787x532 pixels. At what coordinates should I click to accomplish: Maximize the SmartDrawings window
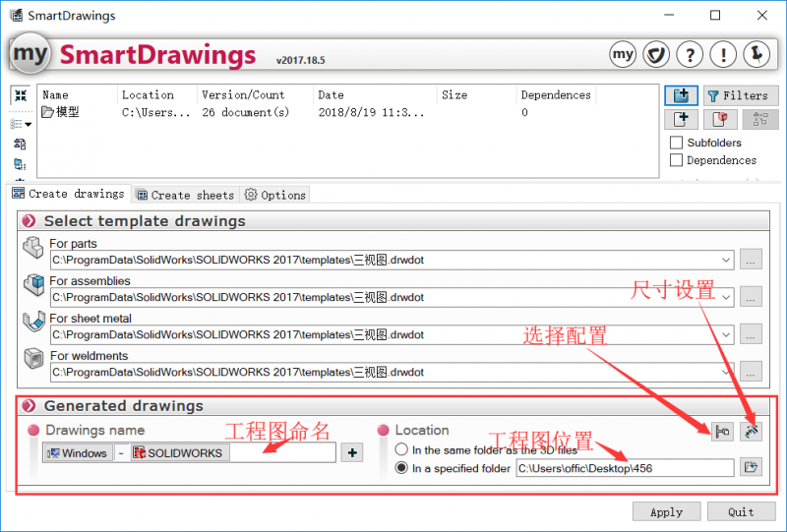pyautogui.click(x=715, y=16)
